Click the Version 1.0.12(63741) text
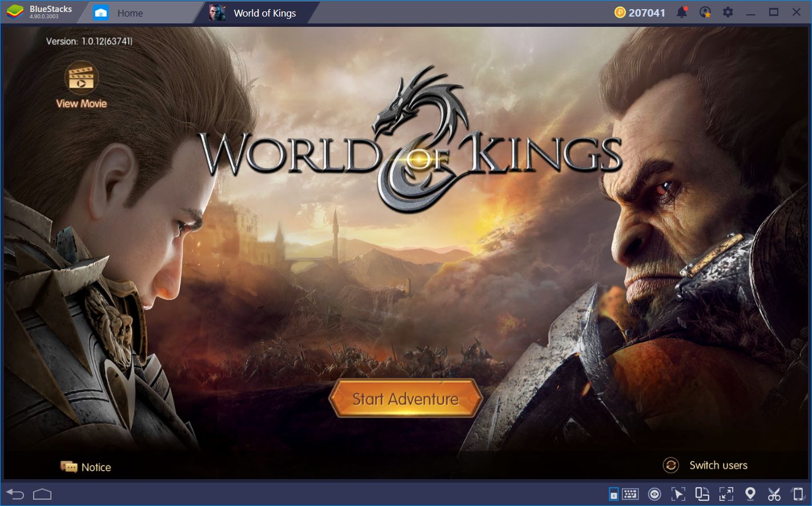This screenshot has height=506, width=812. (89, 41)
